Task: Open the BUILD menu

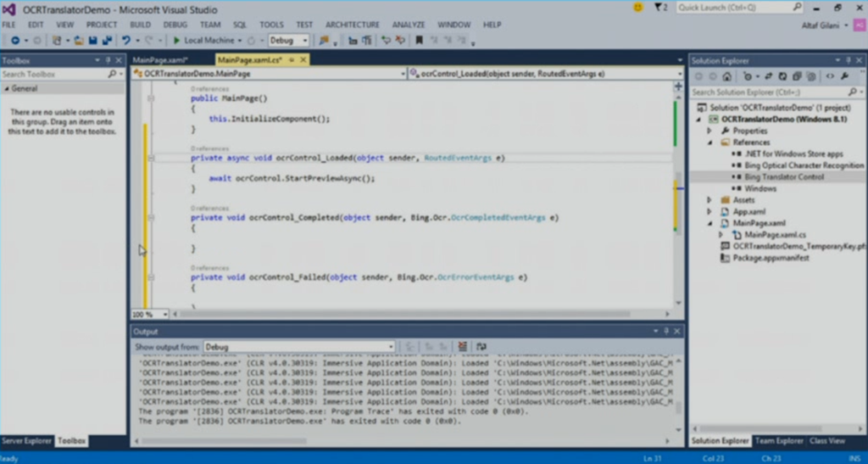Action: pyautogui.click(x=140, y=25)
